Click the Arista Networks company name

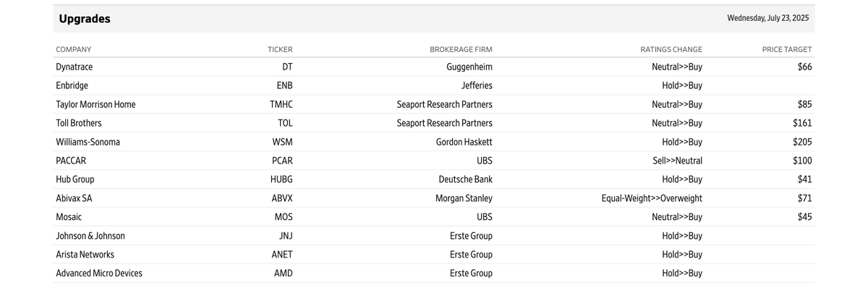coord(85,254)
